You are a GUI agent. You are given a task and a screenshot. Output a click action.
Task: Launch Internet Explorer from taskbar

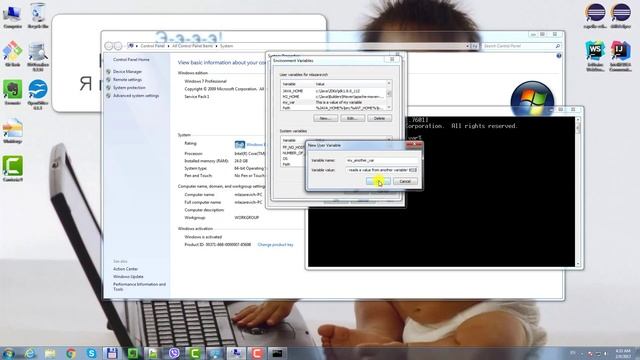(x=30, y=353)
